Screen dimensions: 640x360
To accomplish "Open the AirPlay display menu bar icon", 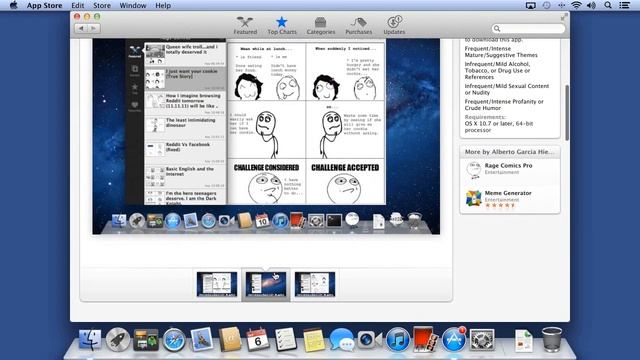I will [530, 5].
